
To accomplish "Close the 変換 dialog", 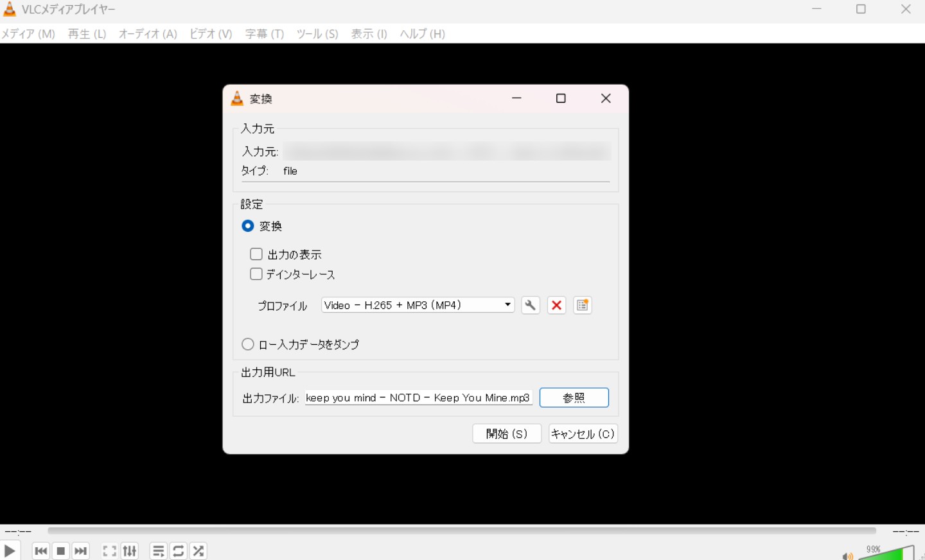I will 606,98.
